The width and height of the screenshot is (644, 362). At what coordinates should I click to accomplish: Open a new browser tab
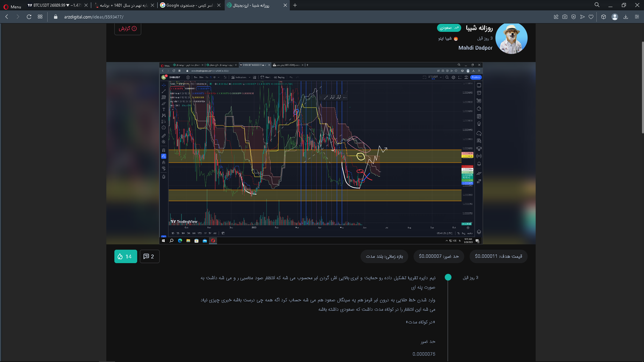[295, 5]
